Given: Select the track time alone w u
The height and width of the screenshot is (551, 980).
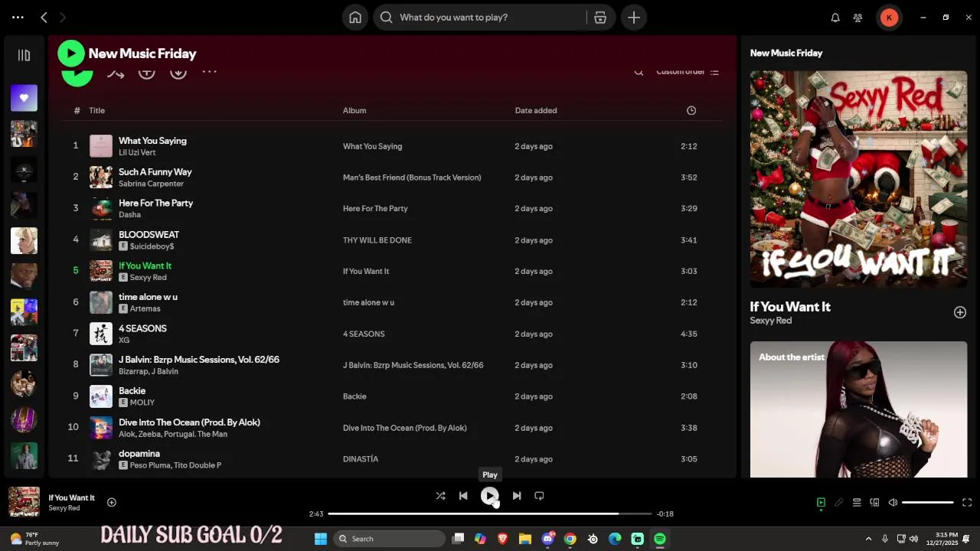Looking at the screenshot, I should point(148,297).
